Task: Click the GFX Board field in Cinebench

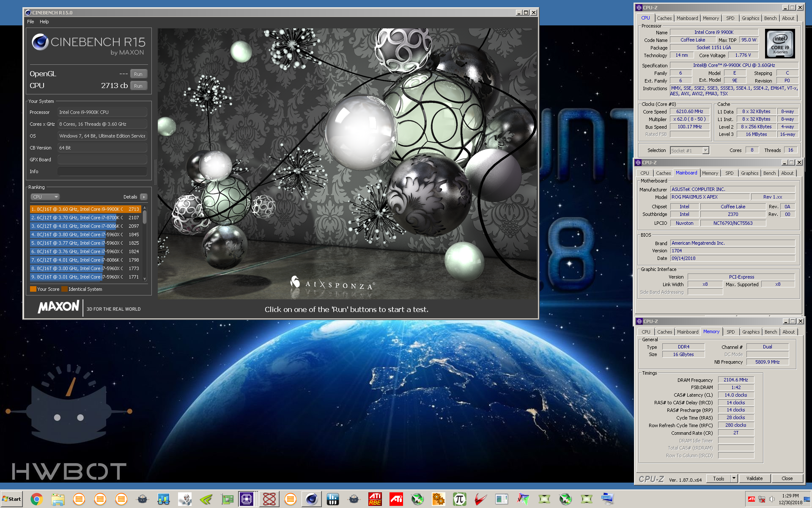Action: (x=102, y=160)
